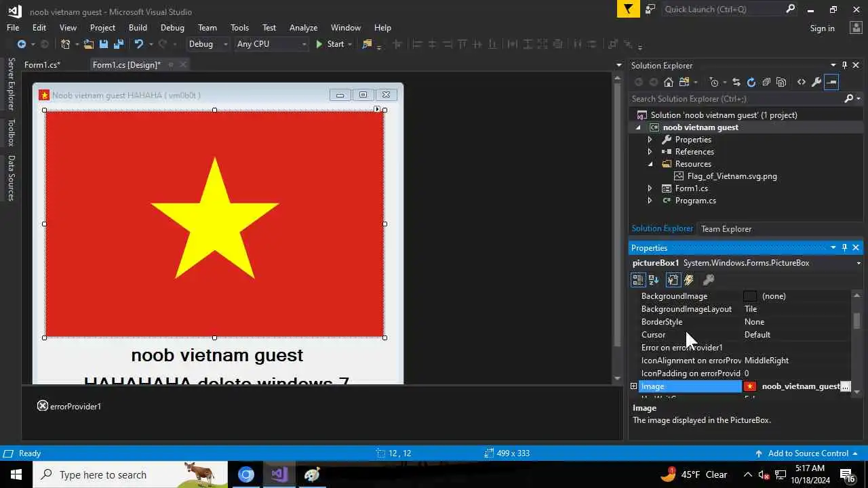The height and width of the screenshot is (488, 868).
Task: Click the Undo arrow icon
Action: point(138,44)
